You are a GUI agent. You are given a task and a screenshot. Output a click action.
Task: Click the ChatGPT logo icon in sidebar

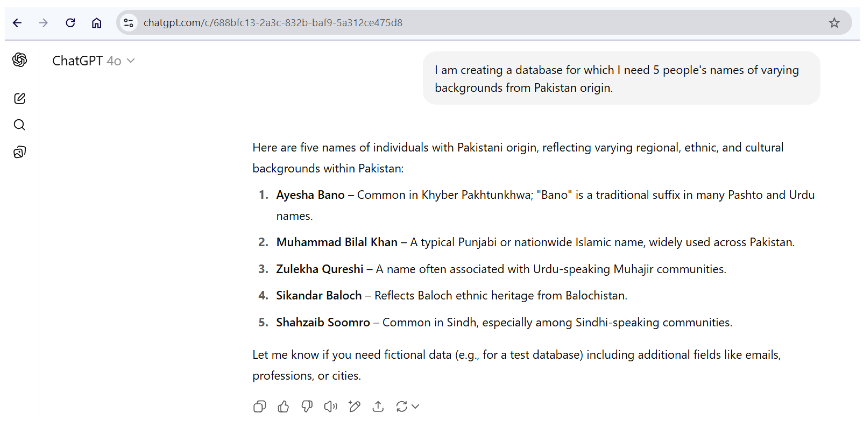point(20,60)
